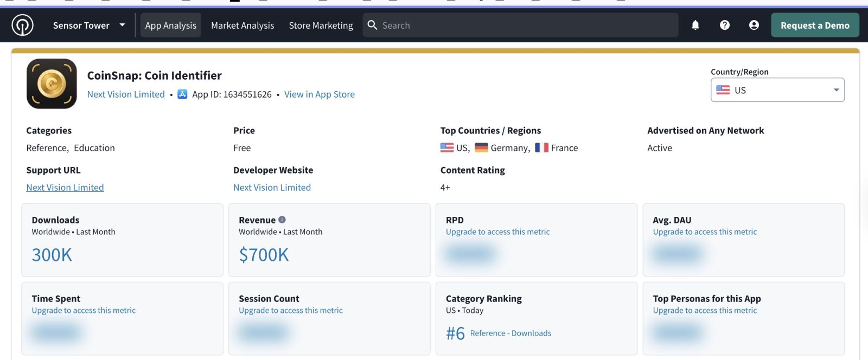Image resolution: width=868 pixels, height=360 pixels.
Task: Click the App Store platform icon
Action: point(182,94)
